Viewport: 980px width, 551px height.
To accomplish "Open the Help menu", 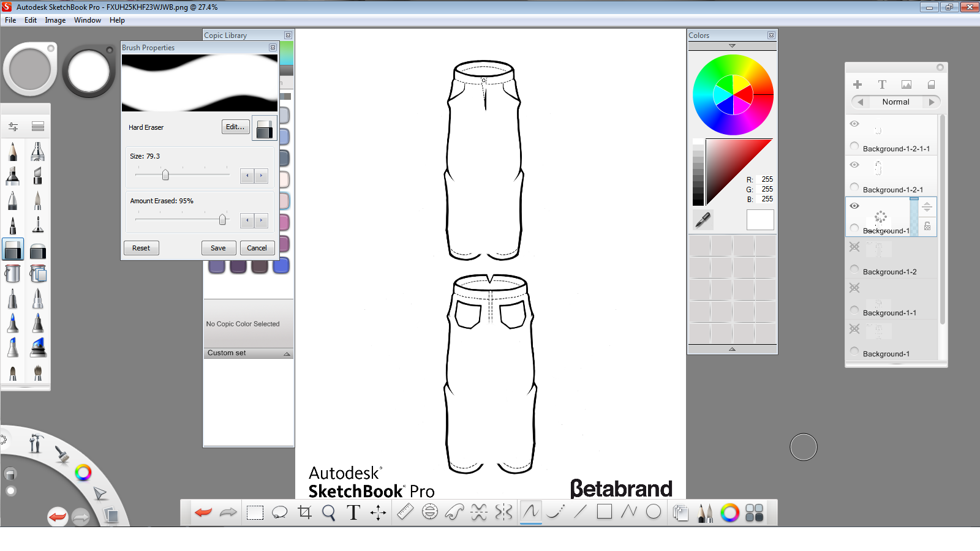I will (117, 20).
